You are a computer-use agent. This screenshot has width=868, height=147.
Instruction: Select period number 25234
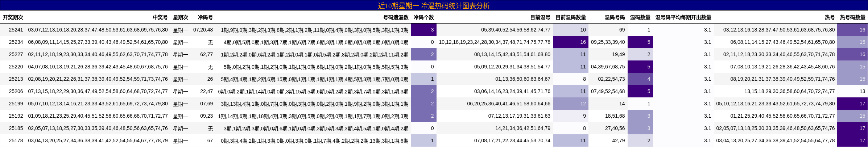pyautogui.click(x=16, y=42)
